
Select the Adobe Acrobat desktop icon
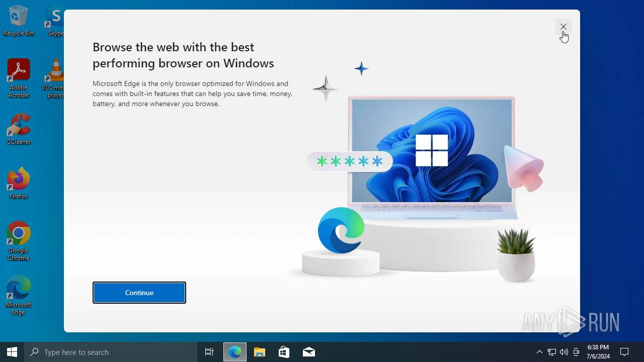tap(19, 78)
